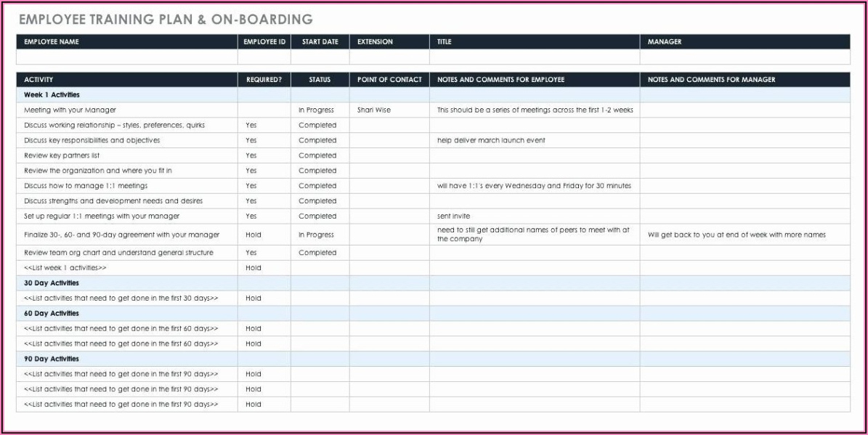Click Review the organization and where you fit in
This screenshot has height=435, width=868.
(127, 171)
